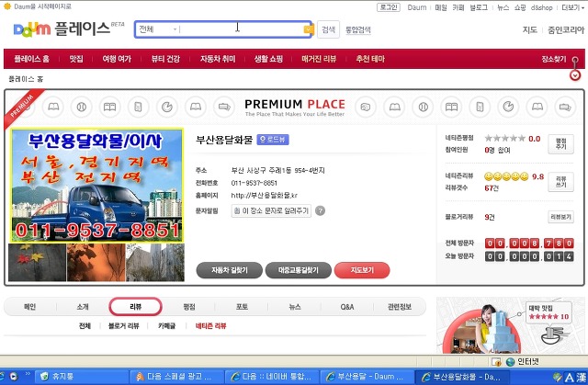Open the 자동차 취미 menu item
The width and height of the screenshot is (588, 385).
click(218, 59)
